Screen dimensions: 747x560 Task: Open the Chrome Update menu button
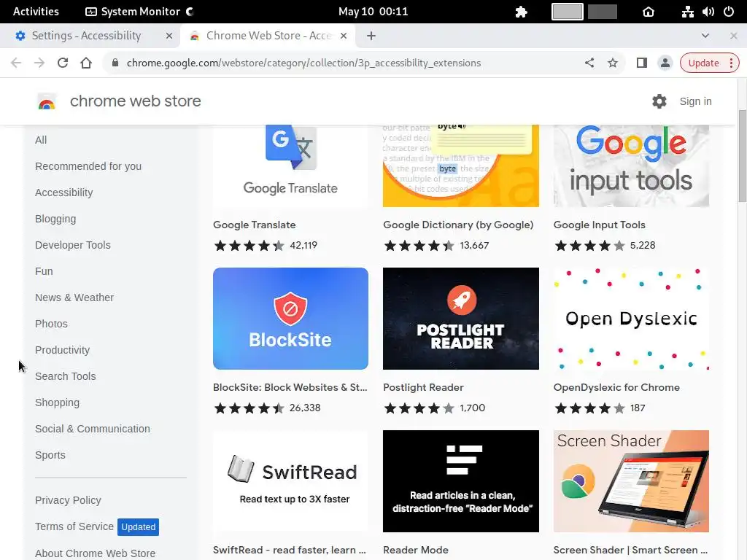(x=709, y=63)
